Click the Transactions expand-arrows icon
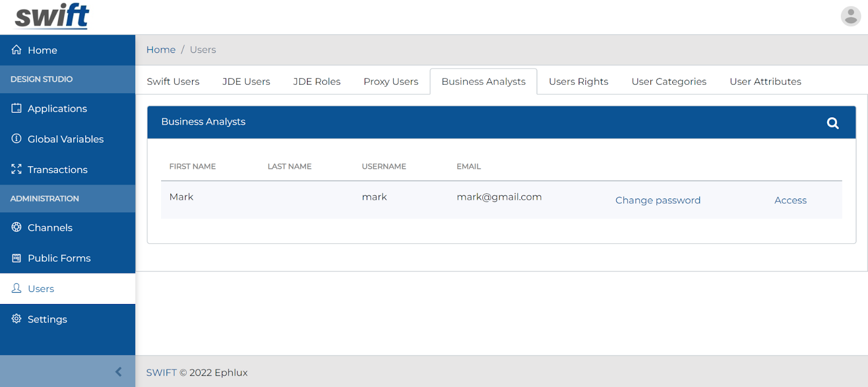Image resolution: width=868 pixels, height=387 pixels. coord(16,169)
